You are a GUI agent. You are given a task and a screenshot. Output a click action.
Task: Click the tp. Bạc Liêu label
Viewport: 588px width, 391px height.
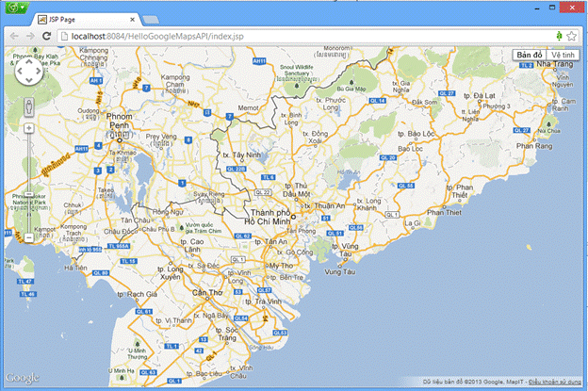[202, 374]
